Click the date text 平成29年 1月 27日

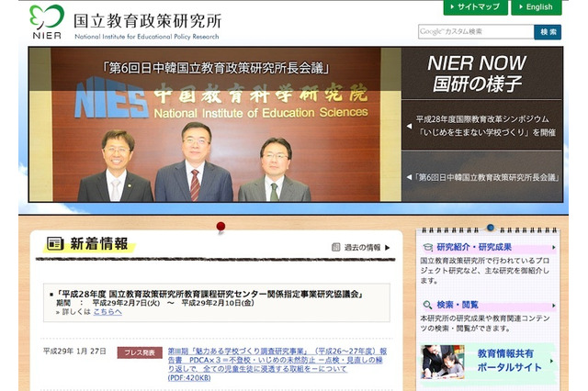click(74, 351)
